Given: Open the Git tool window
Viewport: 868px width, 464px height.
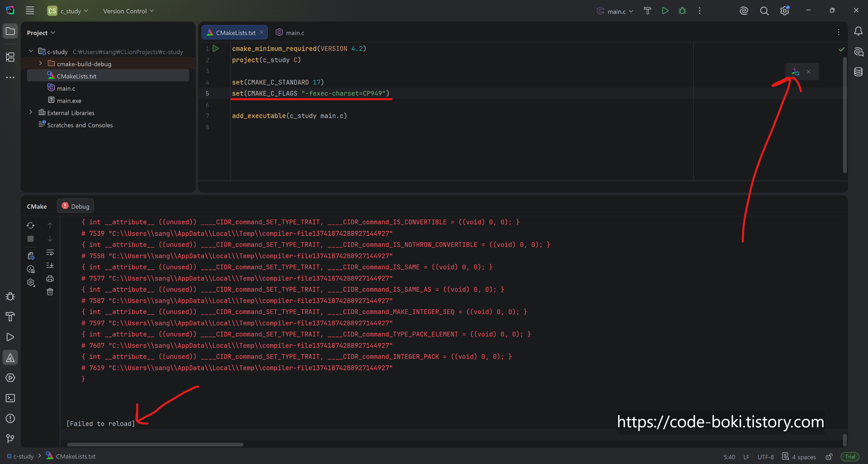Looking at the screenshot, I should coord(10,438).
